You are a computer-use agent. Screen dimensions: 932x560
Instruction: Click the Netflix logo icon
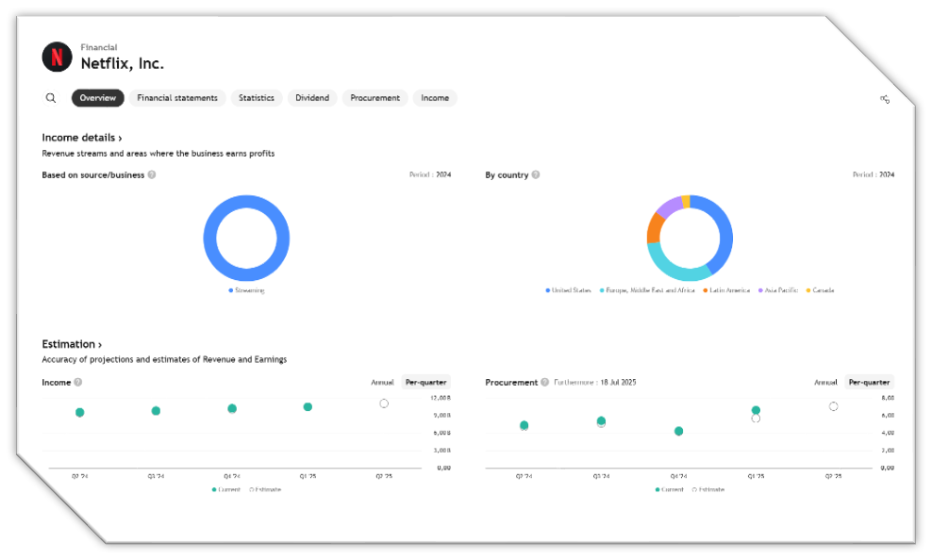[57, 57]
